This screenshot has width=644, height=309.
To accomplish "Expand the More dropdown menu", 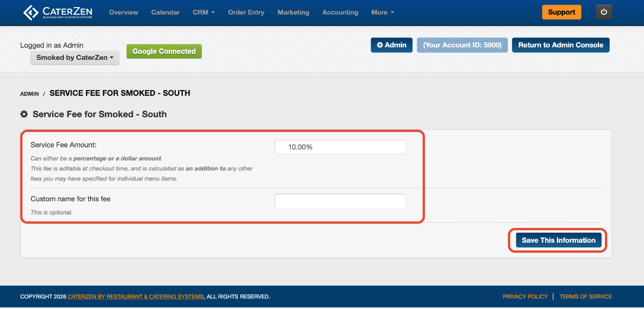I will 382,12.
